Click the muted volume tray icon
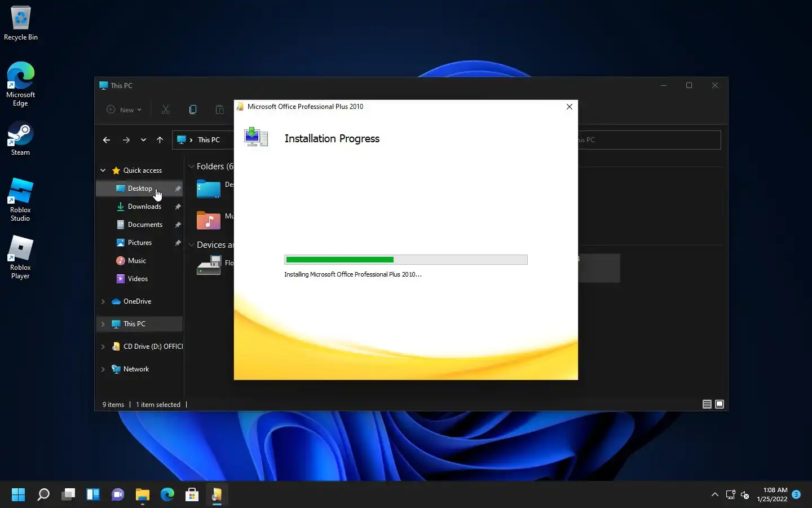 745,495
